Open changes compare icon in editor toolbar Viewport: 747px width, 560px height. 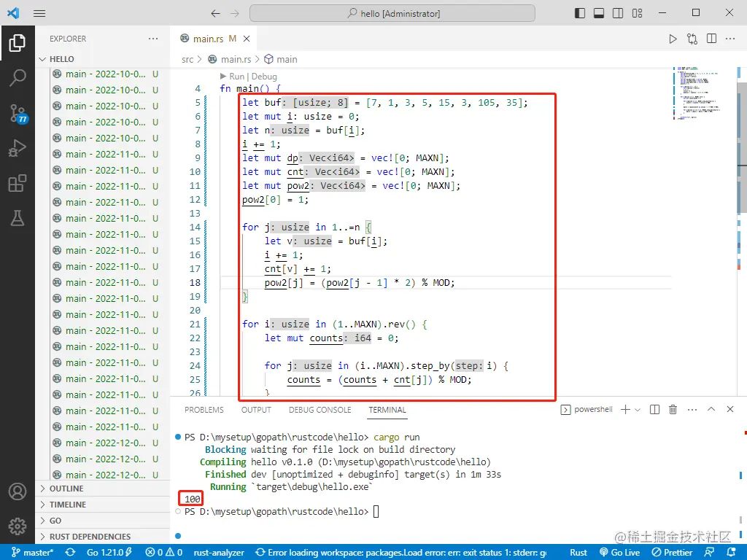[x=692, y=39]
